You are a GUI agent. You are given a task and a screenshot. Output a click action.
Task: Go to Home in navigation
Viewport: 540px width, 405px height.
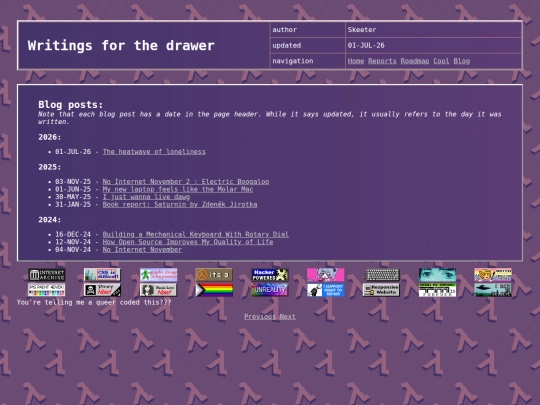click(x=356, y=61)
